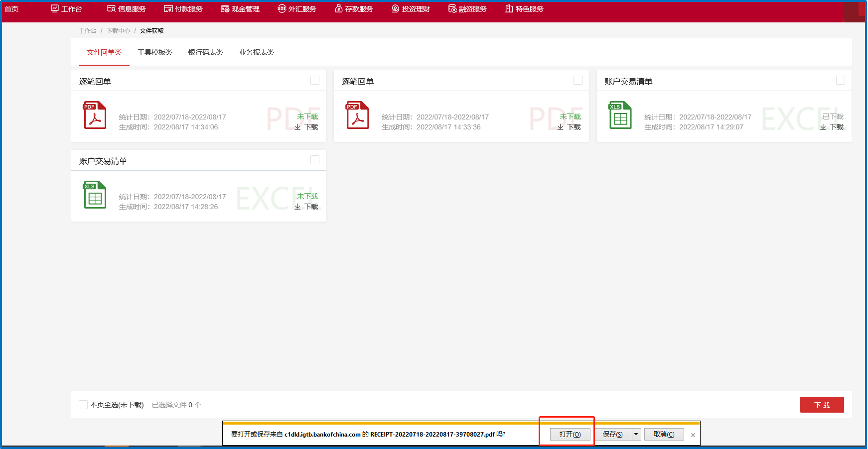This screenshot has height=449, width=868.
Task: Download the 14:28:26 账户交易清单 file
Action: (x=306, y=207)
